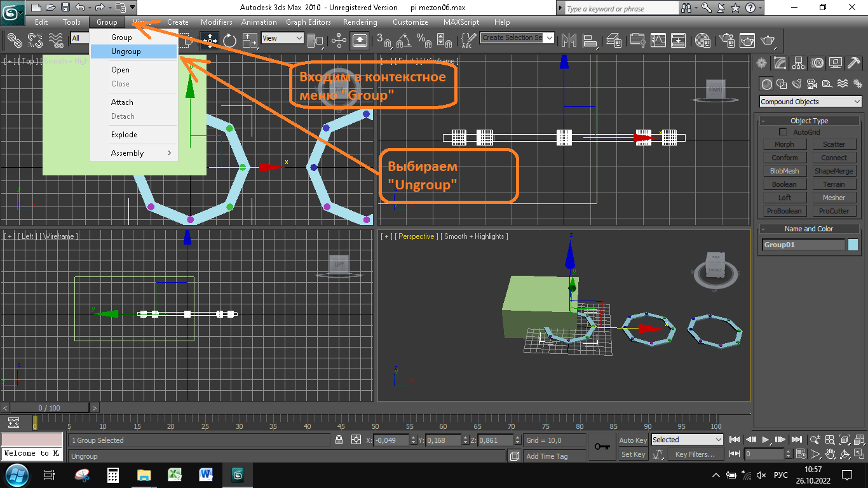Click the Play Animation button
Viewport: 868px width, 488px height.
click(766, 440)
